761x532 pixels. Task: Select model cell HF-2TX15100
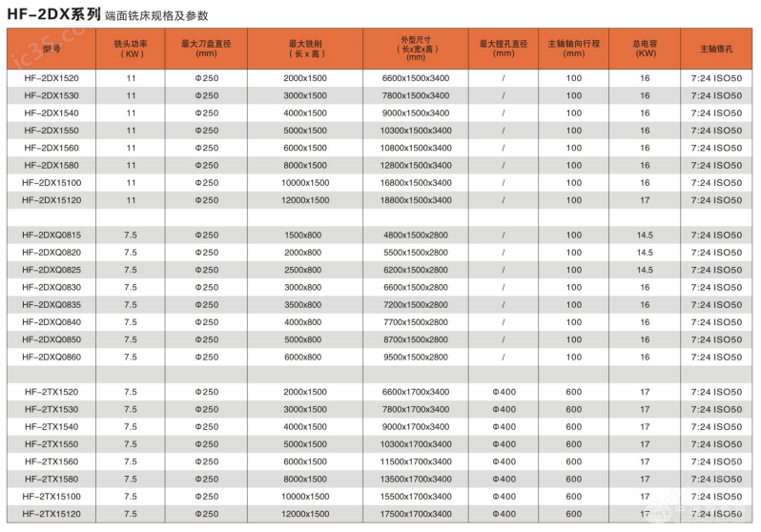point(51,497)
